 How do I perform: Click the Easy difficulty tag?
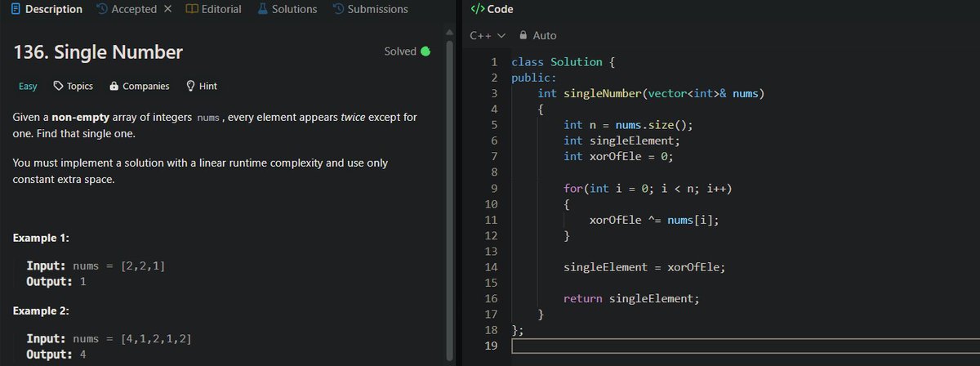tap(28, 86)
